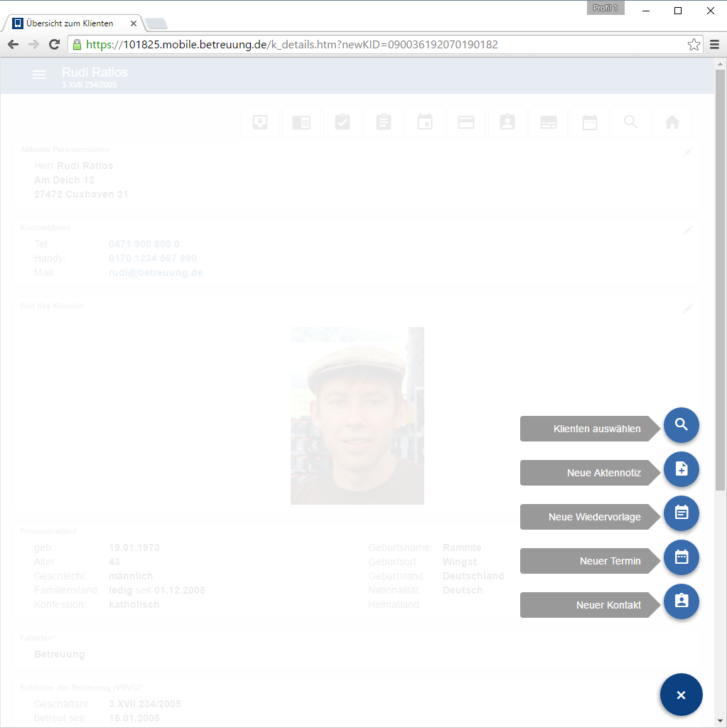Click the city line 27472 Cuxhaven 21
Image resolution: width=727 pixels, height=728 pixels.
click(81, 195)
